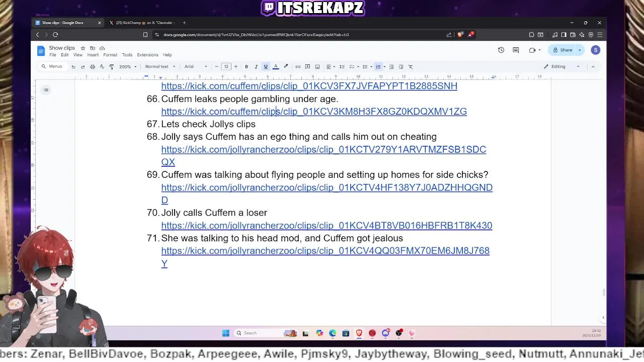This screenshot has width=644, height=362.
Task: Open Brave Shields lion icon
Action: [x=460, y=35]
